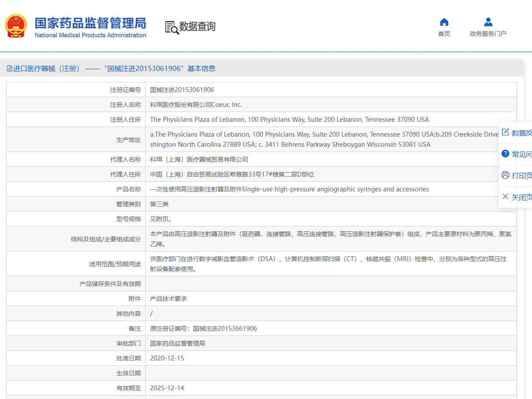Click the 管理类别 row label
Image resolution: width=532 pixels, height=399 pixels.
tap(129, 204)
